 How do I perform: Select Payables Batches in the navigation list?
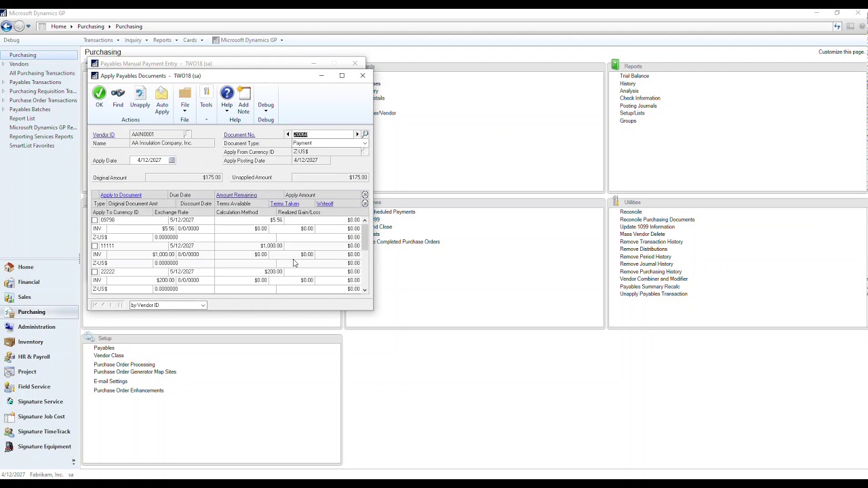[x=30, y=109]
